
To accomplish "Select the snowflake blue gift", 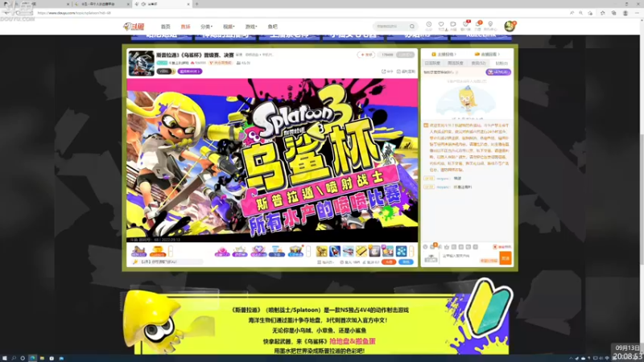I will (401, 251).
